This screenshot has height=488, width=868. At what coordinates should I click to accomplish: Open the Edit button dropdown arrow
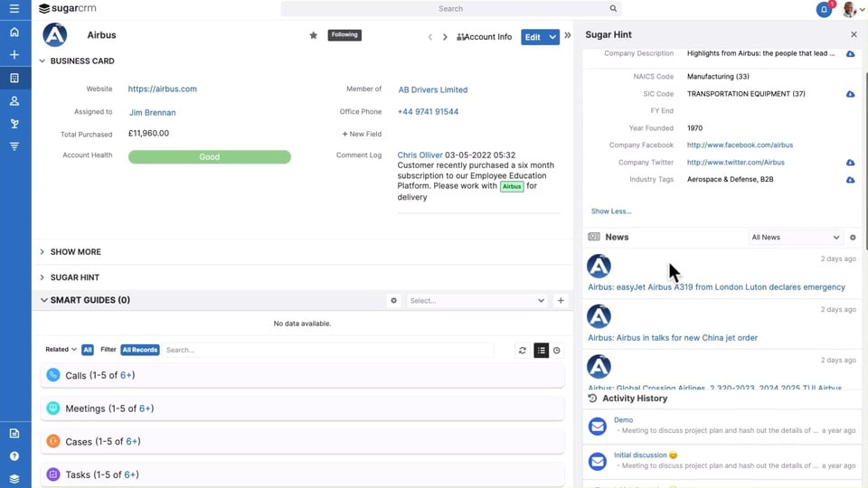pos(552,37)
